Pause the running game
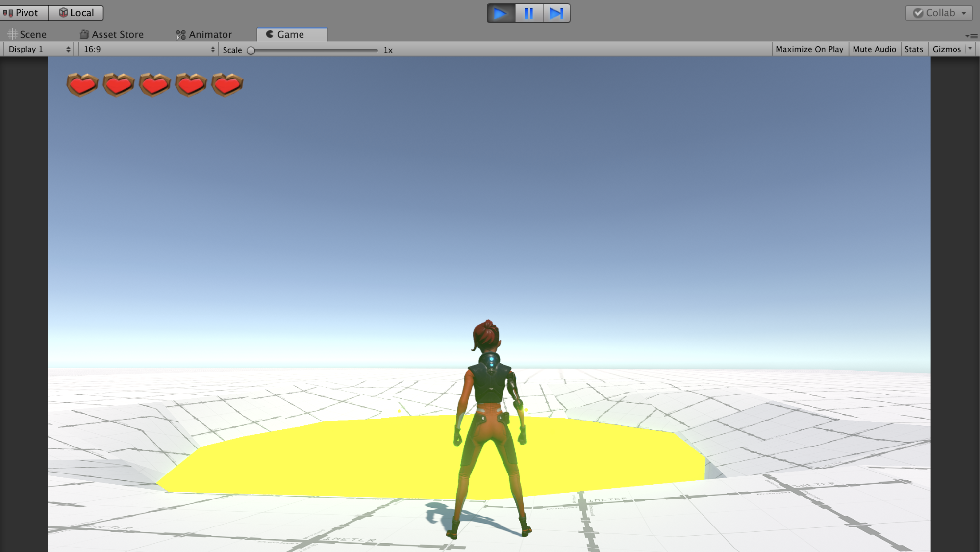This screenshot has height=552, width=980. point(528,13)
